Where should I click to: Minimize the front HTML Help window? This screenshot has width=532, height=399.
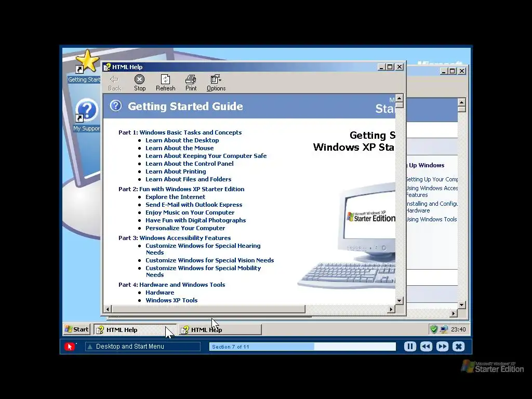pos(381,67)
